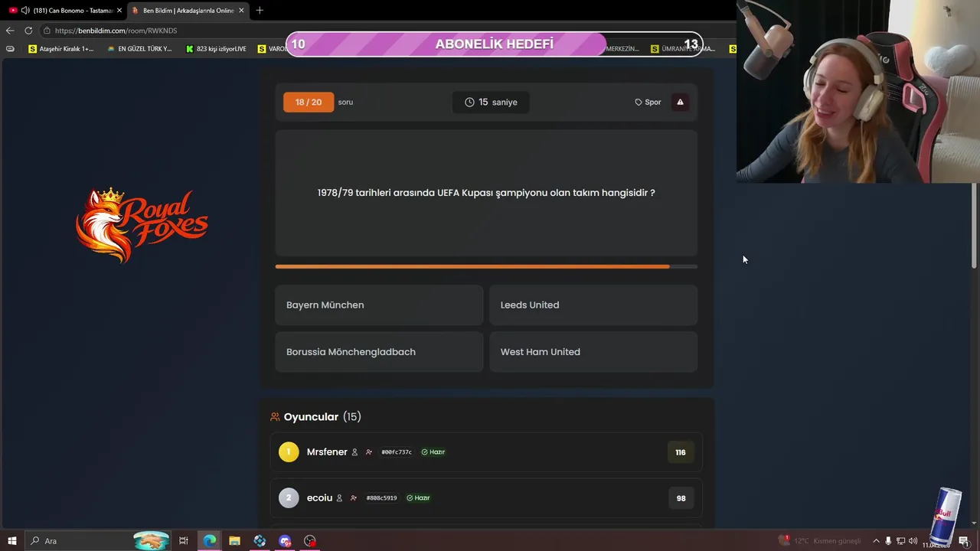Click Mrsfener's rank 1 badge

tap(289, 452)
